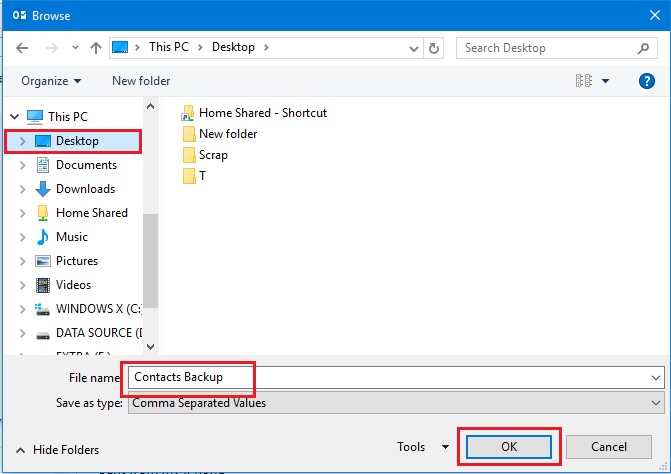
Task: Open the Organize menu
Action: pyautogui.click(x=51, y=81)
